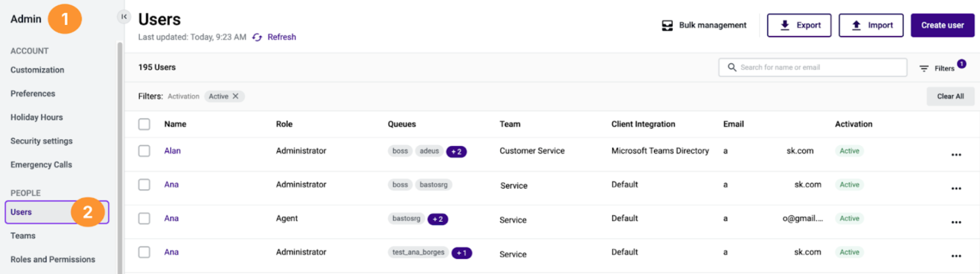Viewport: 980px width, 274px height.
Task: Go to Holiday Hours settings
Action: tap(36, 117)
